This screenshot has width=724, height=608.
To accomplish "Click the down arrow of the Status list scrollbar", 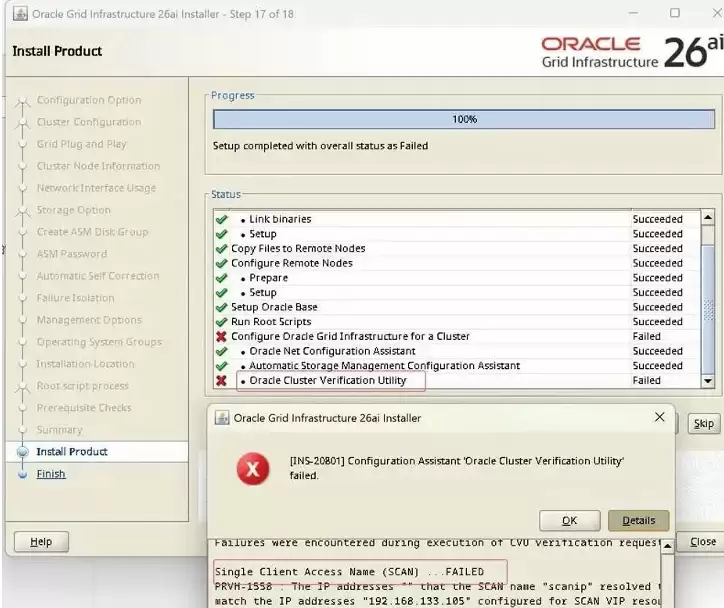I will pos(707,381).
